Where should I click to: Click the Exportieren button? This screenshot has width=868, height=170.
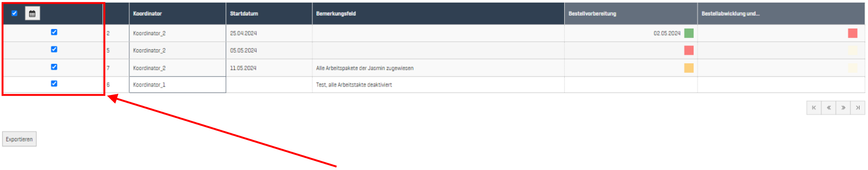(19, 139)
